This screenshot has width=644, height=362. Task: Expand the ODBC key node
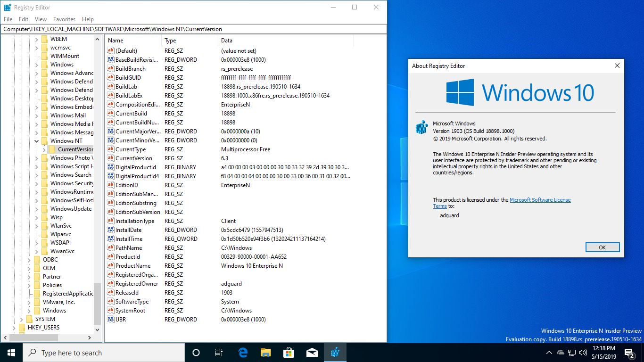click(29, 260)
